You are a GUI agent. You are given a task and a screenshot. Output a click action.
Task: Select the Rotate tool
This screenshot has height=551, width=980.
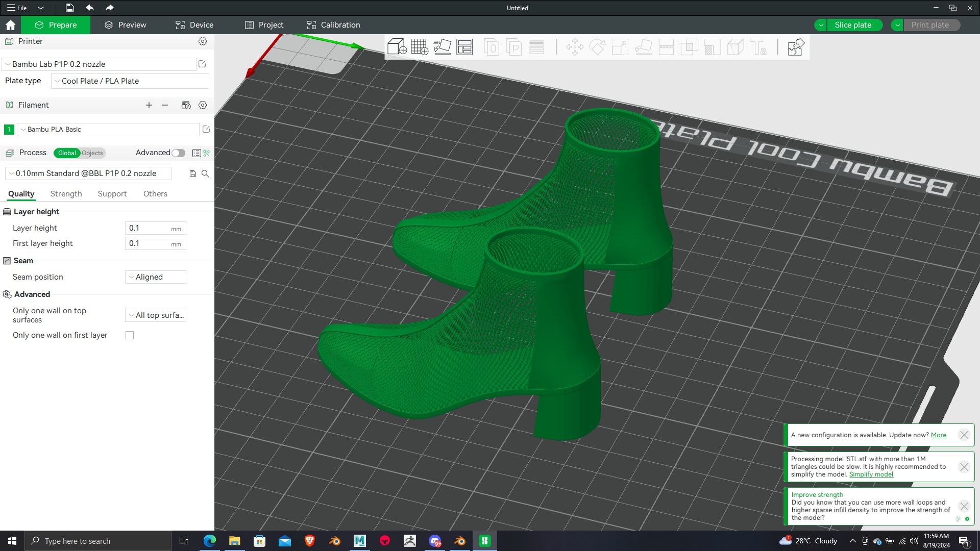click(597, 47)
